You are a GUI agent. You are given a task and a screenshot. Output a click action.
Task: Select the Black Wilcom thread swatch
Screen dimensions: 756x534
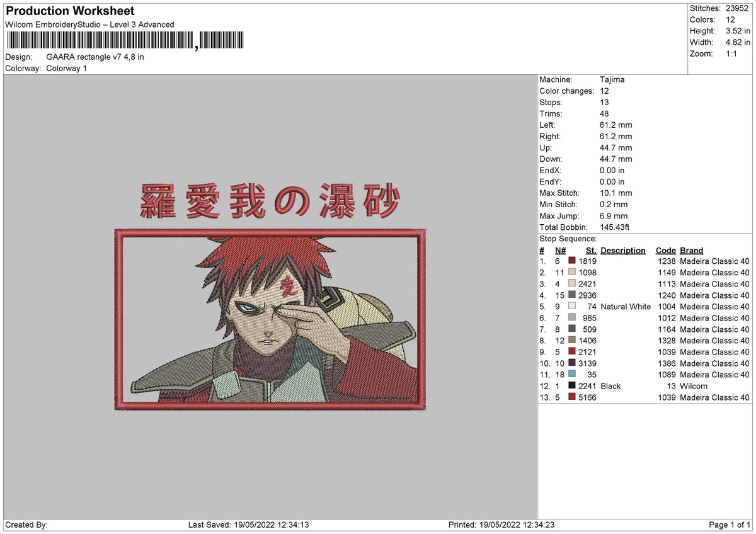click(571, 386)
